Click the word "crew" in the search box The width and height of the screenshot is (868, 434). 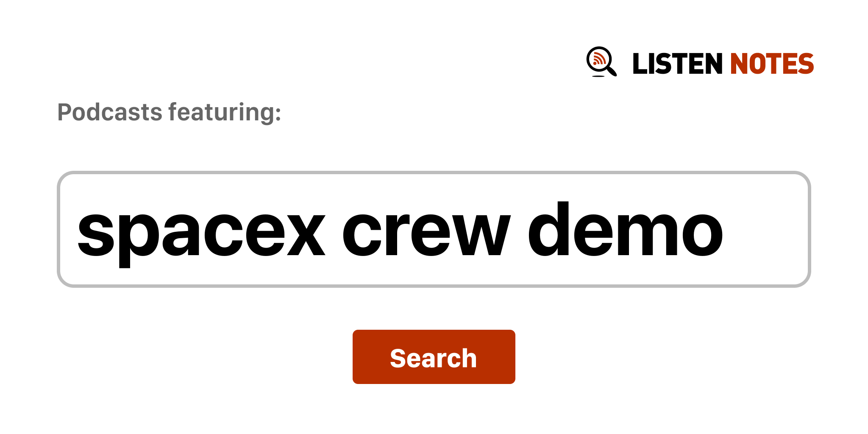pos(426,231)
